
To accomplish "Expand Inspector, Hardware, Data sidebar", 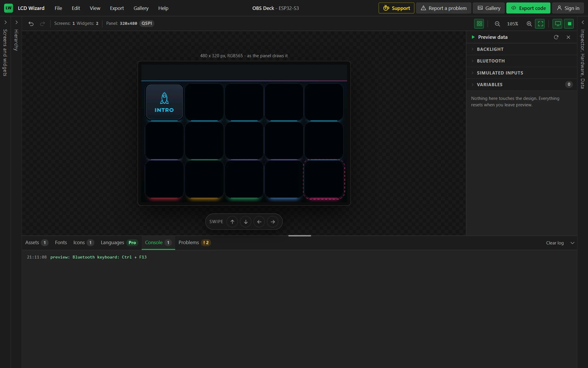I will tap(582, 22).
